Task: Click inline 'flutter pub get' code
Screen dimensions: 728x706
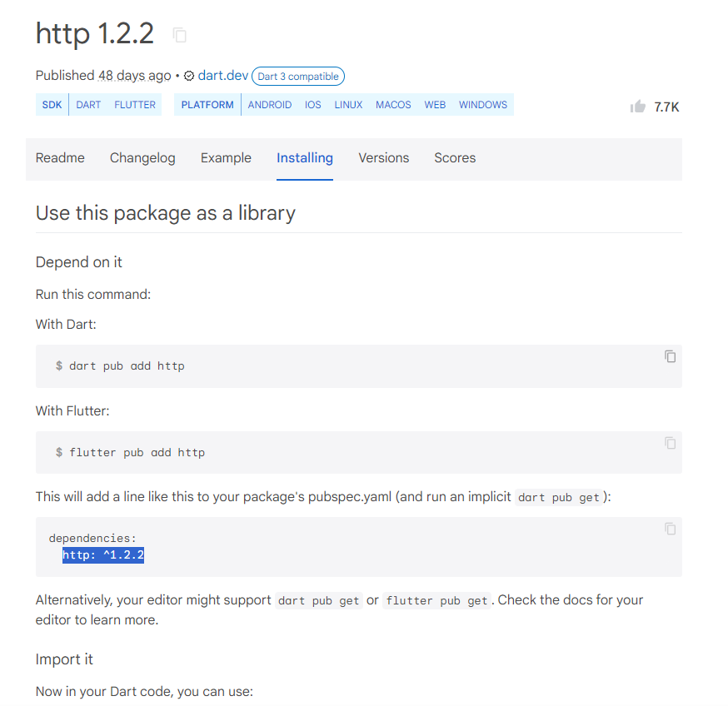Action: coord(437,600)
